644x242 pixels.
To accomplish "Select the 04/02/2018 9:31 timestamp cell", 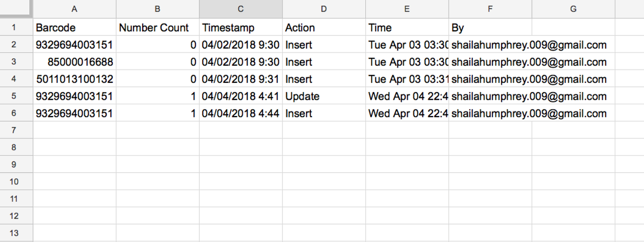I will coord(241,79).
